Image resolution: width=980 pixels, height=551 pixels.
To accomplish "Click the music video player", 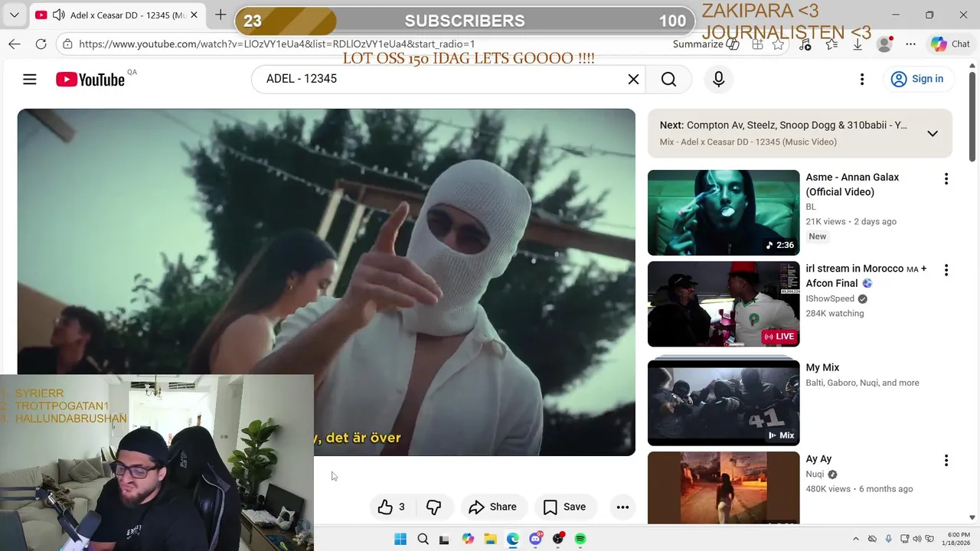I will click(x=326, y=282).
